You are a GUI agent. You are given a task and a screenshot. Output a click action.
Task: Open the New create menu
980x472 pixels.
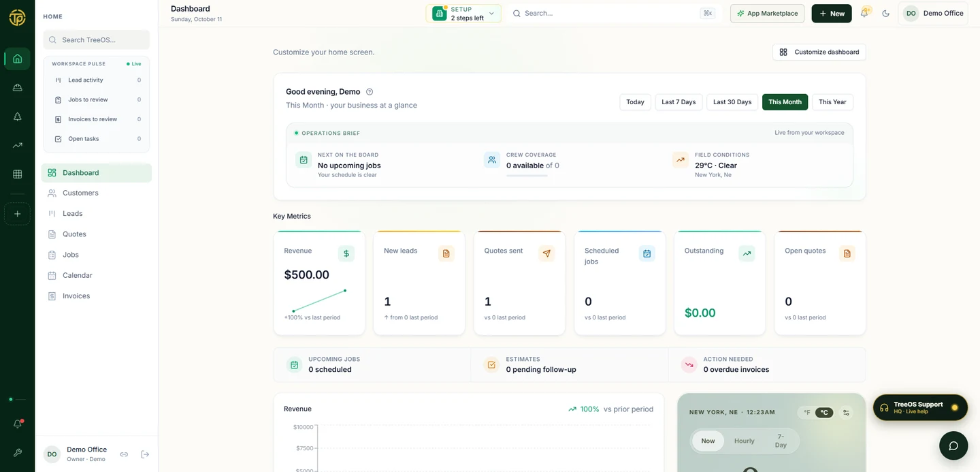point(832,14)
